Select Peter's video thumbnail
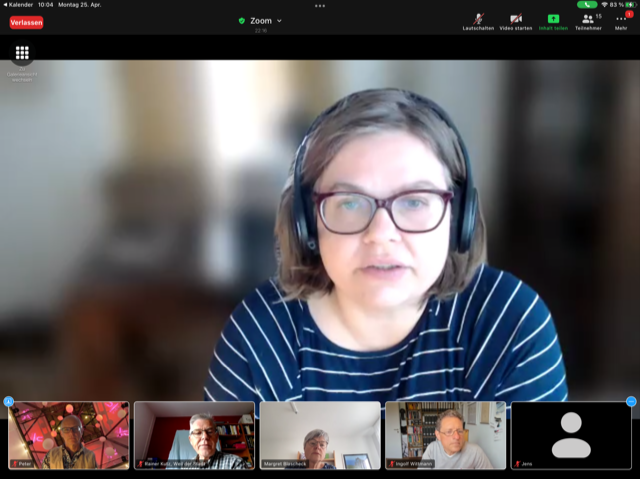Image resolution: width=640 pixels, height=479 pixels. [x=69, y=435]
